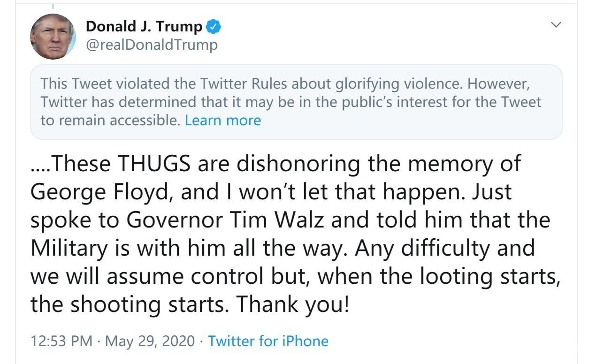Click the word THUGS in the tweet

(153, 164)
